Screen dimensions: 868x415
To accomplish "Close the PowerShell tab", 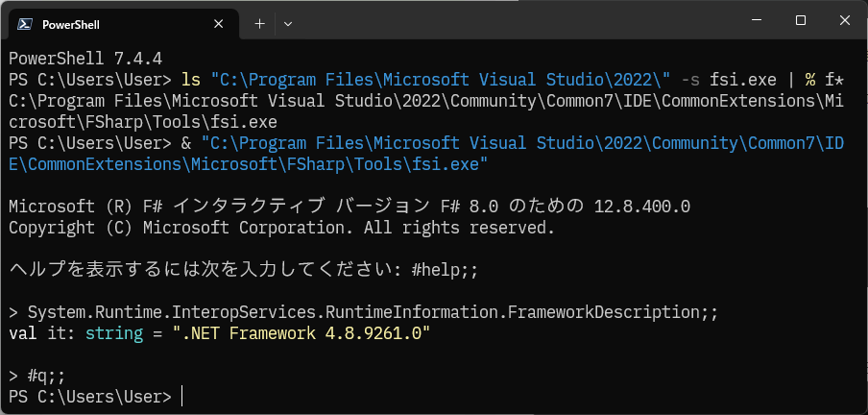I will 219,24.
